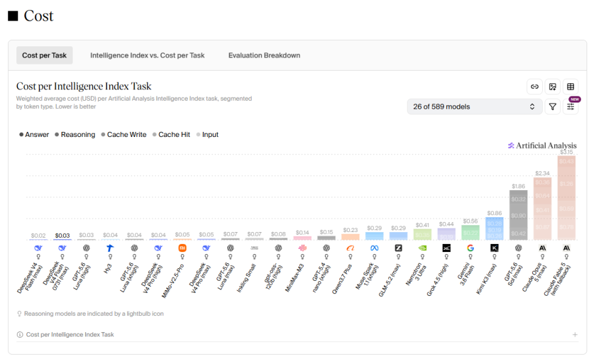
Task: Click the Claude Opus 5 (max) logo
Action: 542,248
